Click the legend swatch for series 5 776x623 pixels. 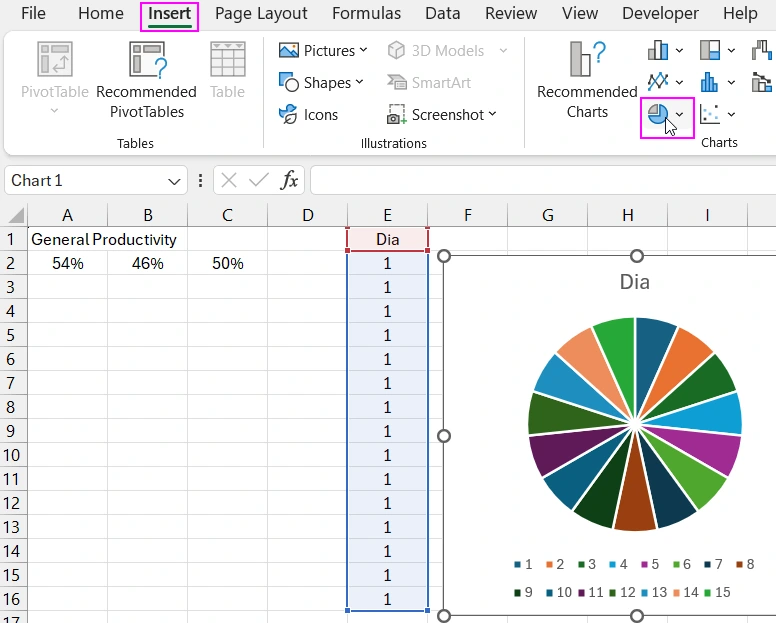644,565
